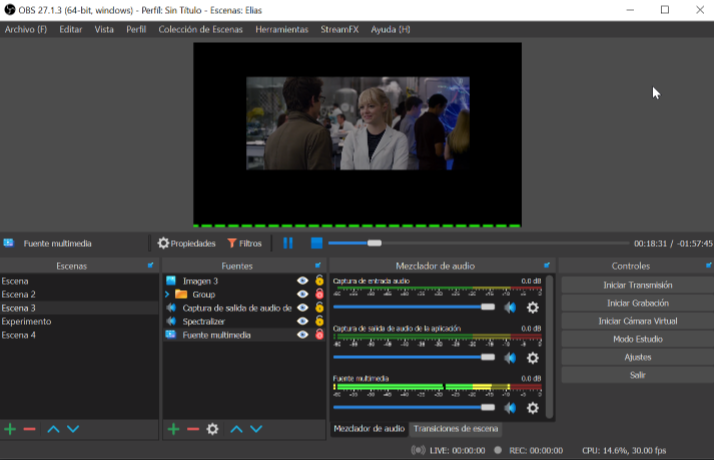Add a new source in Fuentes
714x460 pixels.
[x=173, y=429]
